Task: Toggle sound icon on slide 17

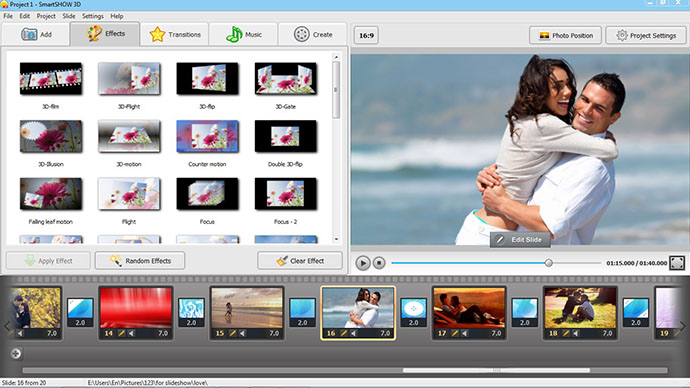Action: click(x=465, y=333)
